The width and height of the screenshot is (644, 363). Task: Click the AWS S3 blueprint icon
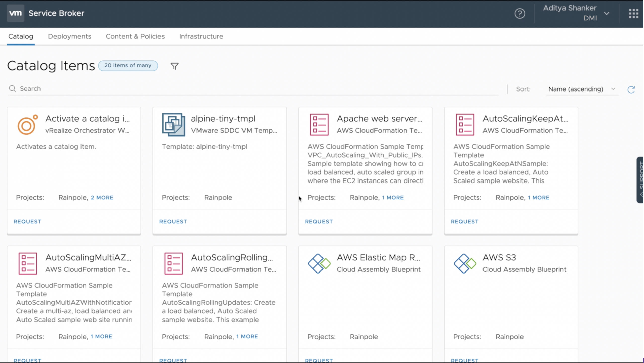465,263
